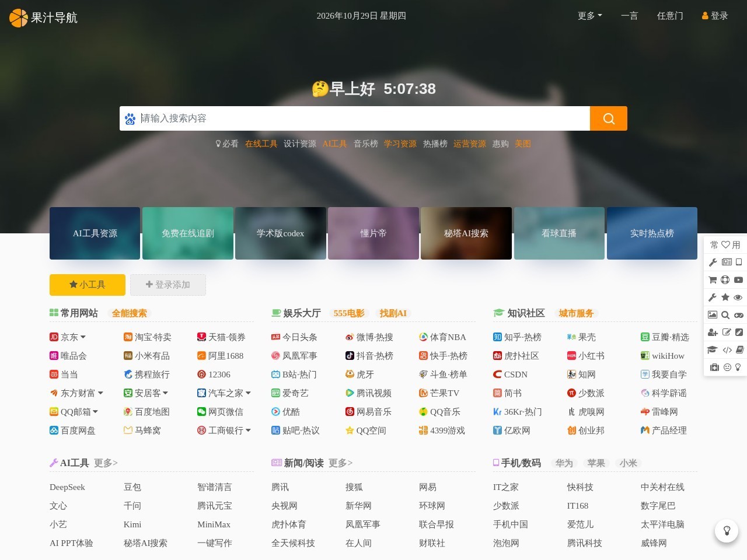Click the orange search magnifier button
747x560 pixels.
coord(609,118)
